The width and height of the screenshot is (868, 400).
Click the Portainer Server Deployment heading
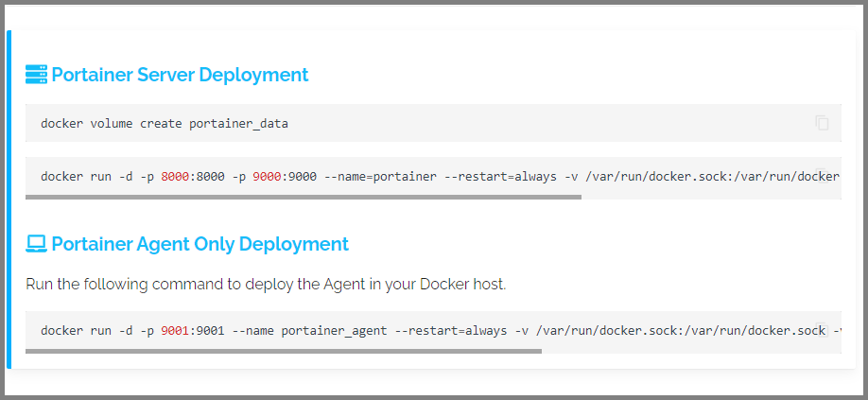(180, 75)
